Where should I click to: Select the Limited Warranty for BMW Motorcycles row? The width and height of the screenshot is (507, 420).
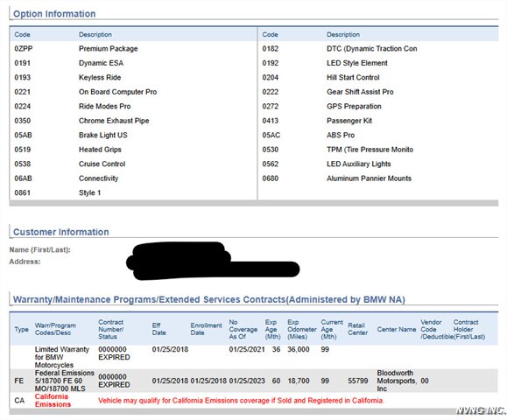coord(254,357)
